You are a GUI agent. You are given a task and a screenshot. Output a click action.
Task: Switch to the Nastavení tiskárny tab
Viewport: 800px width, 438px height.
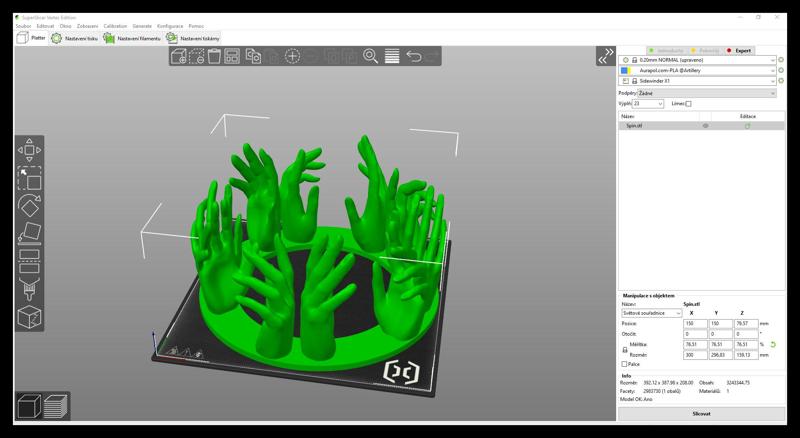pos(193,38)
